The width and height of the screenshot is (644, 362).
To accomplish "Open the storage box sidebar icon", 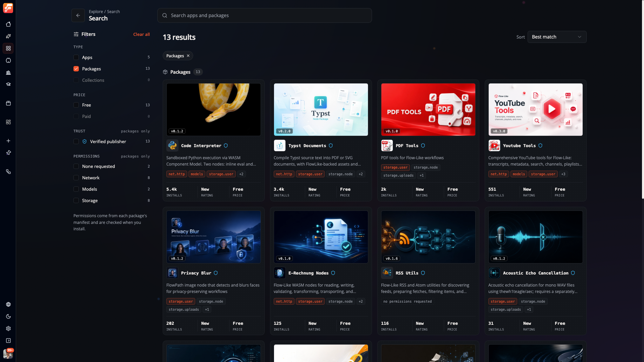I will [x=8, y=103].
